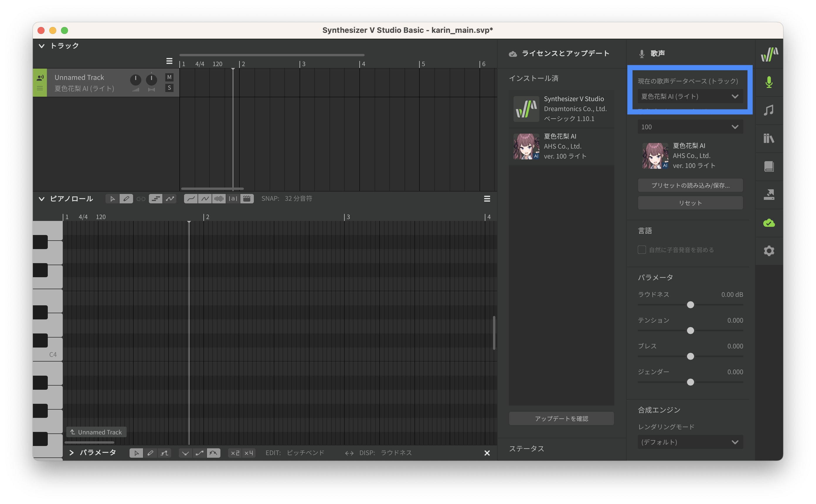
Task: Open the dictionary book side tab
Action: 769,166
